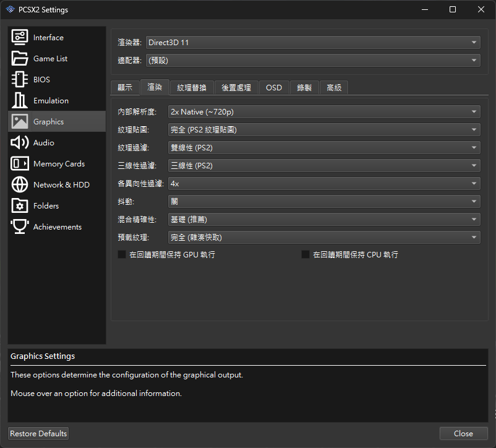Open the Interface settings icon
496x448 pixels.
20,38
